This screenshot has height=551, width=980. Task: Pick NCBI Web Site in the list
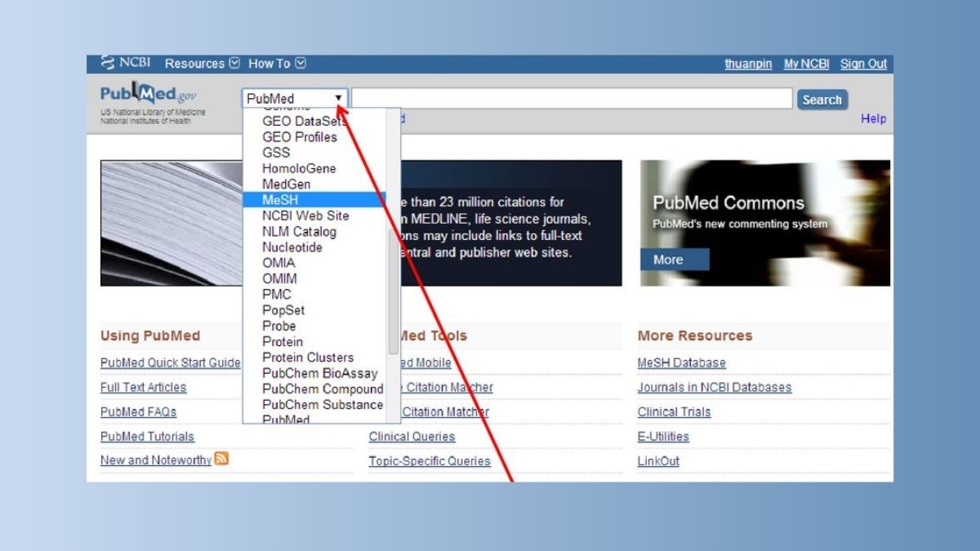pyautogui.click(x=305, y=216)
